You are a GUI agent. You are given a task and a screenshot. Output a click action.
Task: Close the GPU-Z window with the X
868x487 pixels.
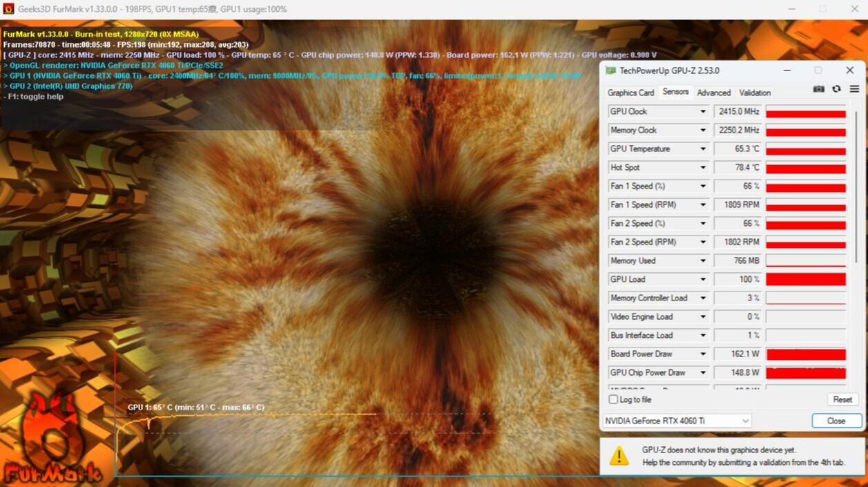pyautogui.click(x=850, y=70)
